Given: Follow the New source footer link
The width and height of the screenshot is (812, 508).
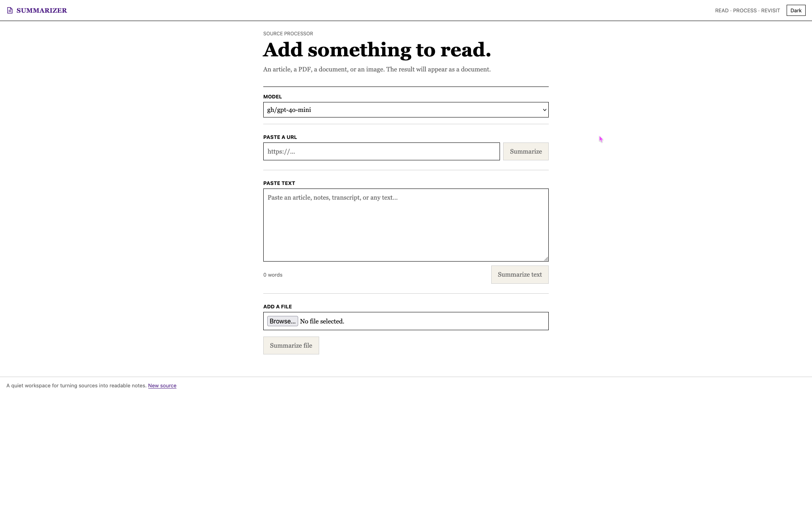Looking at the screenshot, I should [162, 385].
